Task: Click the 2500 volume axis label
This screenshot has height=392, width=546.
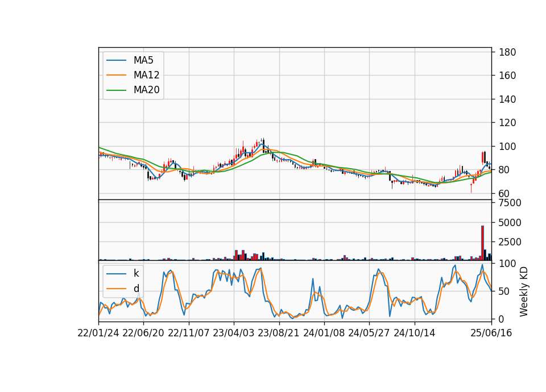Action: point(510,242)
